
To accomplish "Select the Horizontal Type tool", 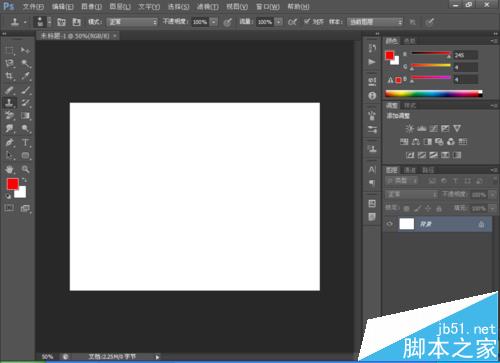I will 25,143.
